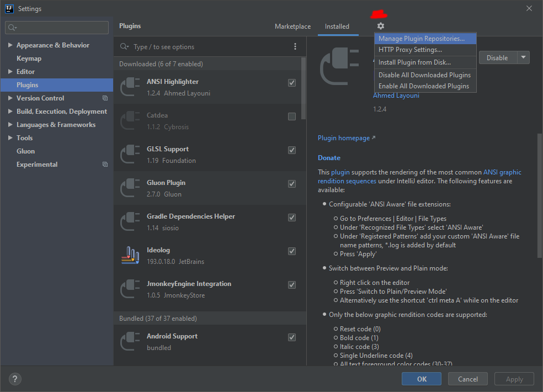
Task: Toggle the Gluon Plugin checkbox
Action: (x=292, y=184)
